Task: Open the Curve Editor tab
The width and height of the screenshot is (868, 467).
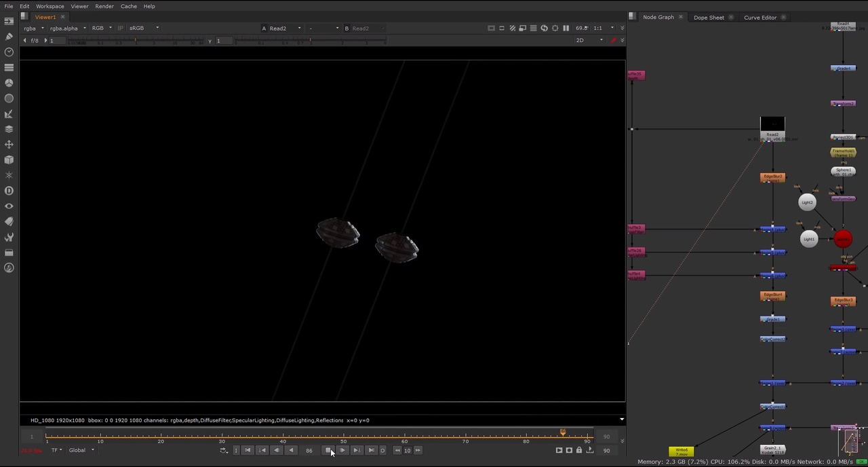Action: pos(759,18)
